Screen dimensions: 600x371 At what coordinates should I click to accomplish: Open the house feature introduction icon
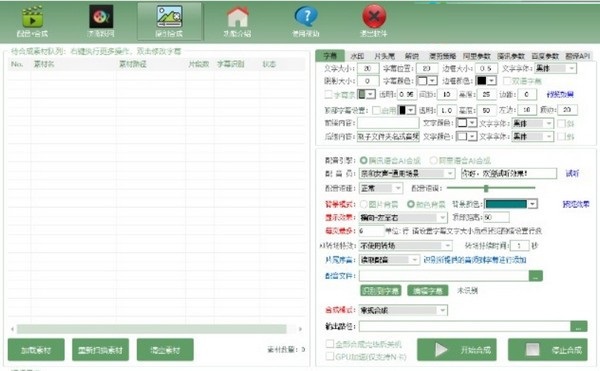(237, 22)
